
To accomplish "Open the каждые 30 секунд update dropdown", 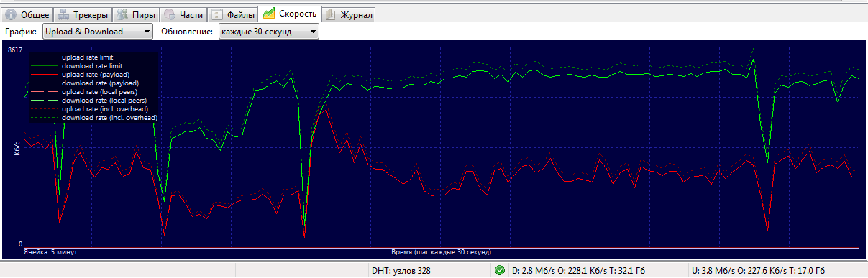I will coord(269,32).
